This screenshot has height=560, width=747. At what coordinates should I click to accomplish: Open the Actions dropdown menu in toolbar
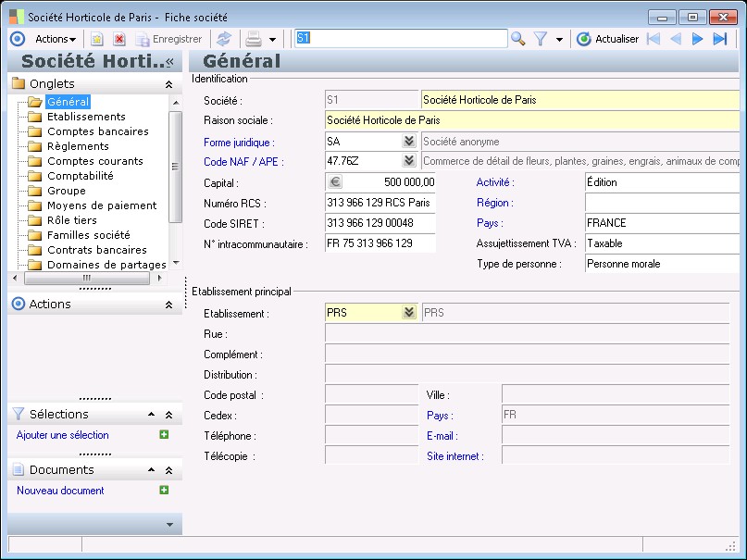(x=56, y=39)
